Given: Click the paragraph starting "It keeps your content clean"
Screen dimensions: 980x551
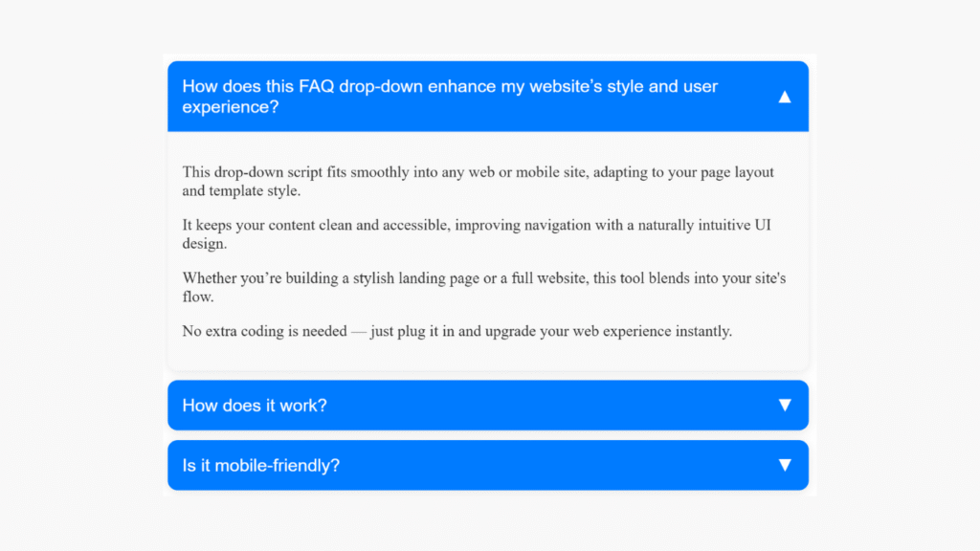Looking at the screenshot, I should 478,226.
